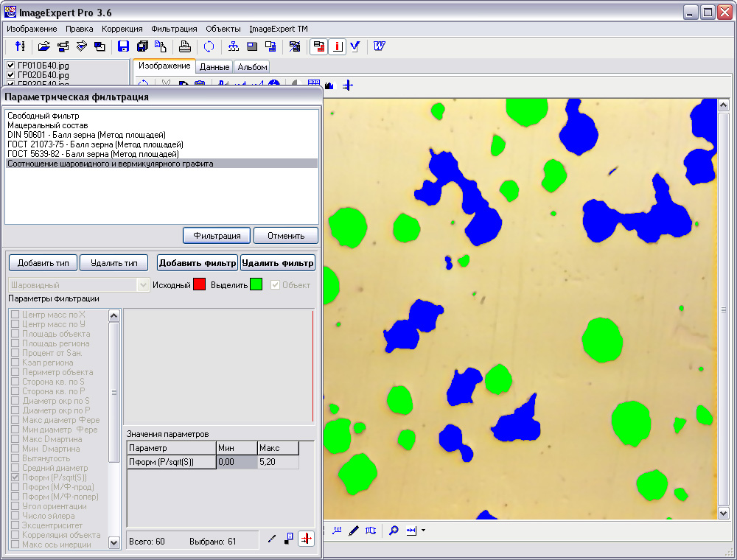
Task: Expand the ruler tool dropdown arrow
Action: tap(423, 531)
